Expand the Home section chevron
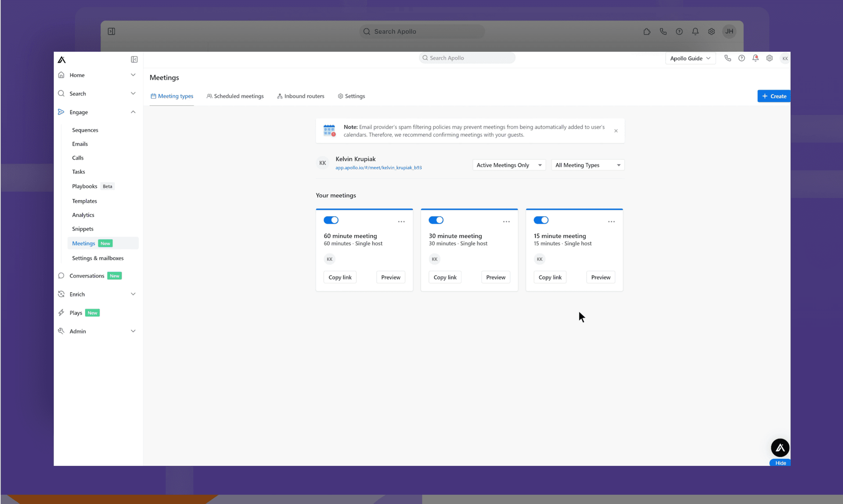Viewport: 843px width, 504px height. pyautogui.click(x=133, y=75)
